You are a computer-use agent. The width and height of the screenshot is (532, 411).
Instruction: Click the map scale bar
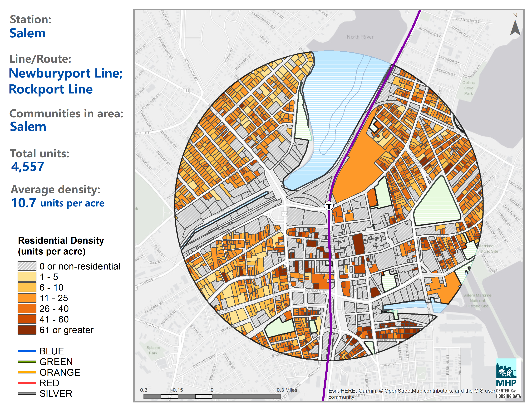pyautogui.click(x=212, y=396)
